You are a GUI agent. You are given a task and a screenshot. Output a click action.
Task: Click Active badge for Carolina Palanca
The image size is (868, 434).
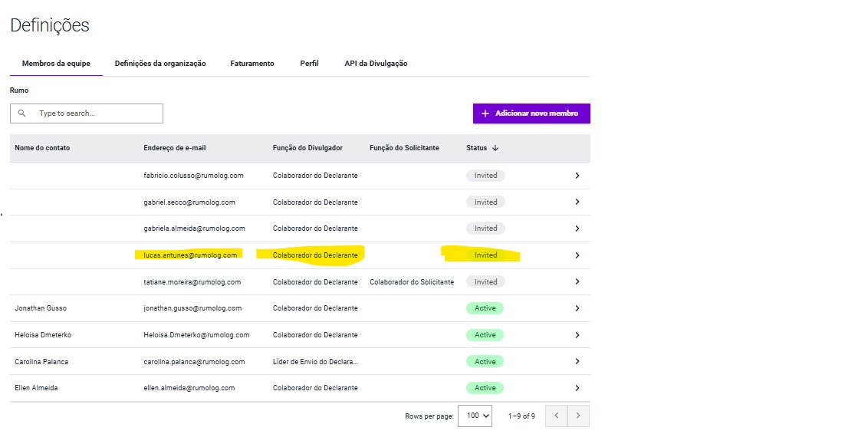pyautogui.click(x=485, y=361)
